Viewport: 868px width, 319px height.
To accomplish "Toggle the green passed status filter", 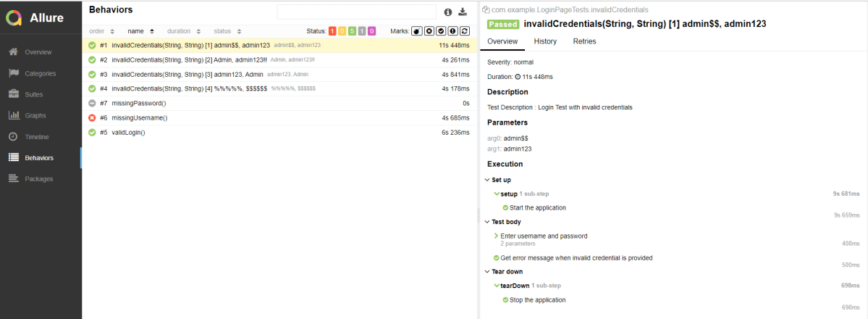I will pyautogui.click(x=352, y=31).
